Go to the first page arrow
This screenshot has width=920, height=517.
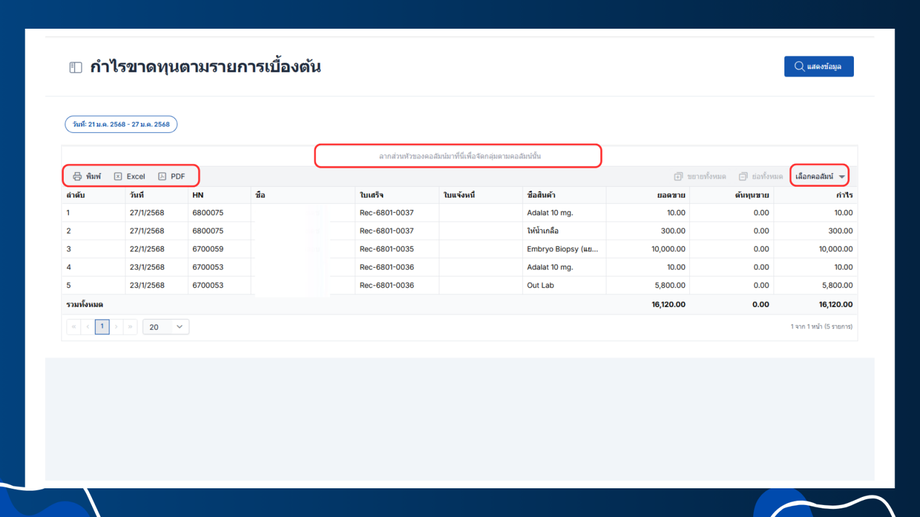point(74,327)
